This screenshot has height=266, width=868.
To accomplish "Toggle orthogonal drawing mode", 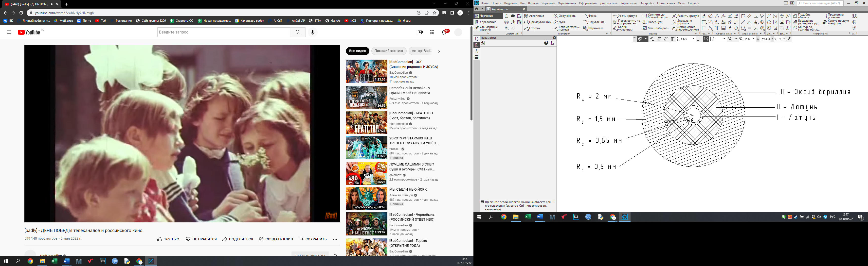I will (x=699, y=39).
